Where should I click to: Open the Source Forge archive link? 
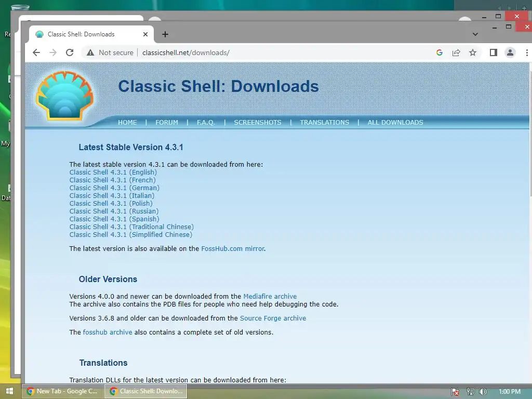click(273, 318)
